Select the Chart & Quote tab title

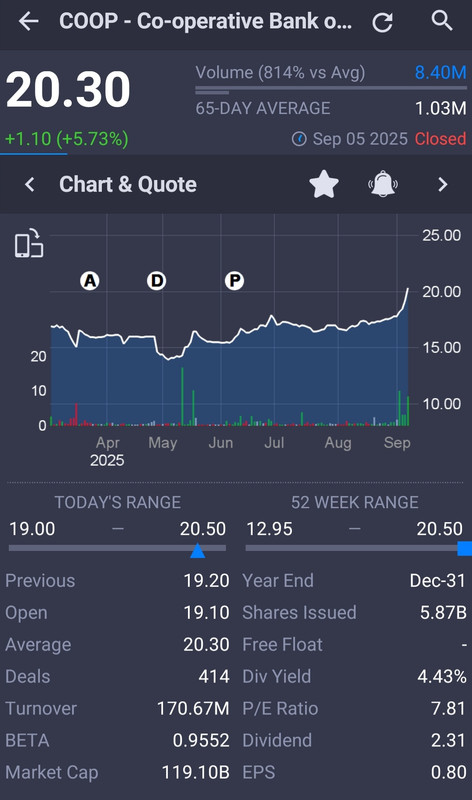(128, 184)
